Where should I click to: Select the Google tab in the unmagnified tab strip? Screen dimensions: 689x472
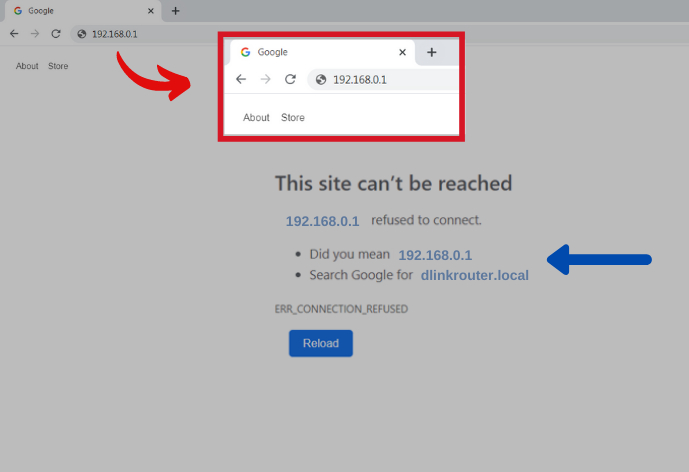(83, 11)
